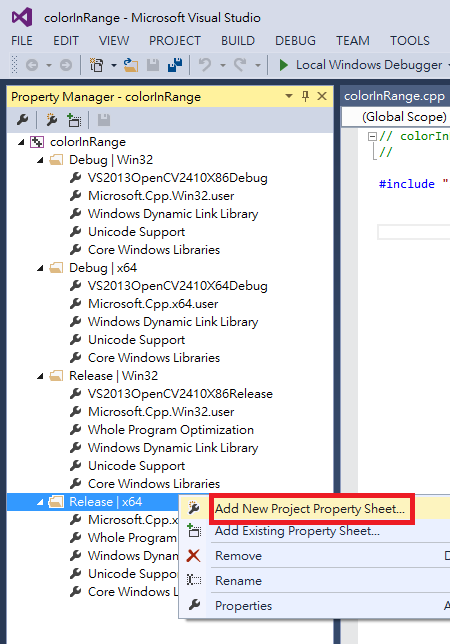Open the Redo history dropdown arrow

click(x=258, y=65)
